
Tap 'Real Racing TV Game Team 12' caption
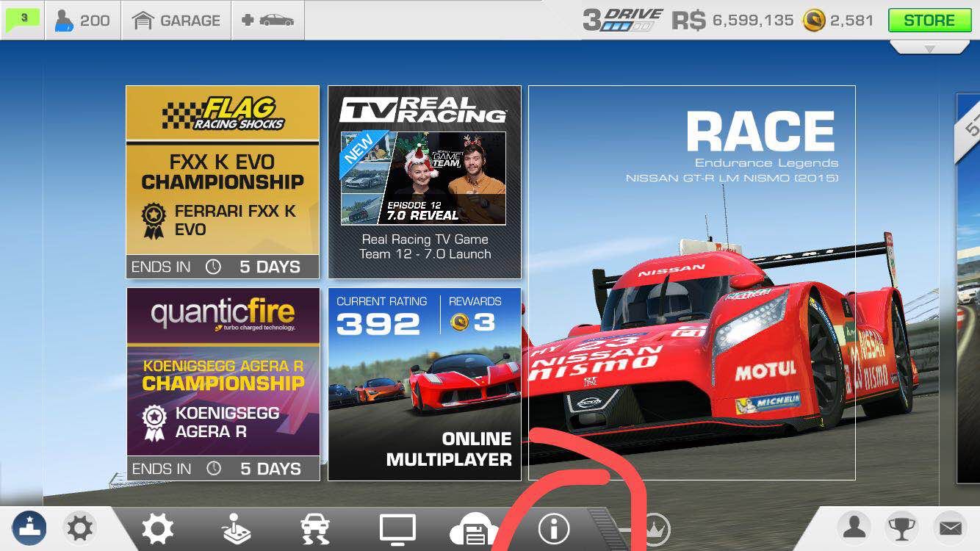click(x=425, y=247)
